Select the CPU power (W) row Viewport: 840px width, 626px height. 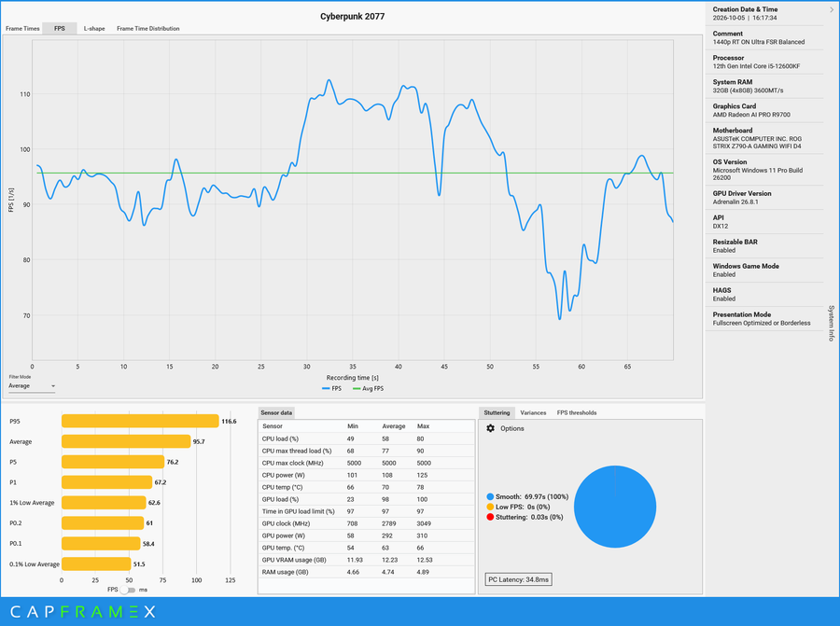(x=367, y=475)
